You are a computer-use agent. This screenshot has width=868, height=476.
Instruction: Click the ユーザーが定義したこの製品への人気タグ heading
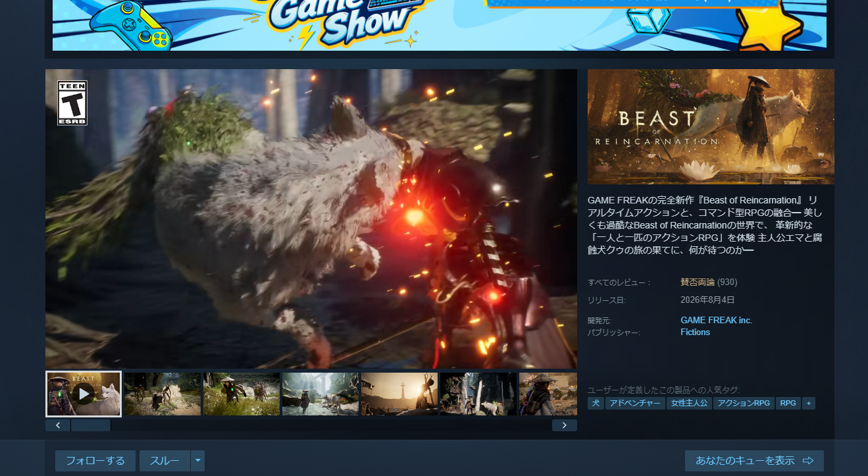click(x=663, y=390)
